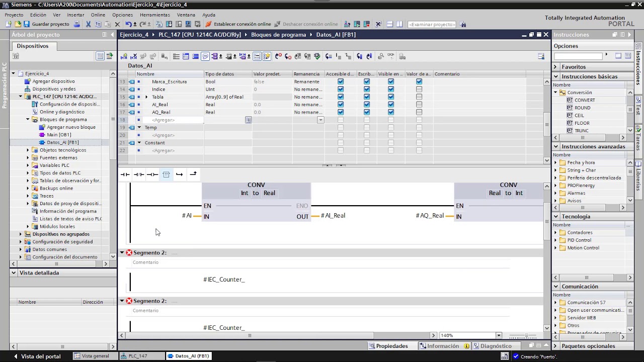Expand the Tabla array variable

[146, 97]
